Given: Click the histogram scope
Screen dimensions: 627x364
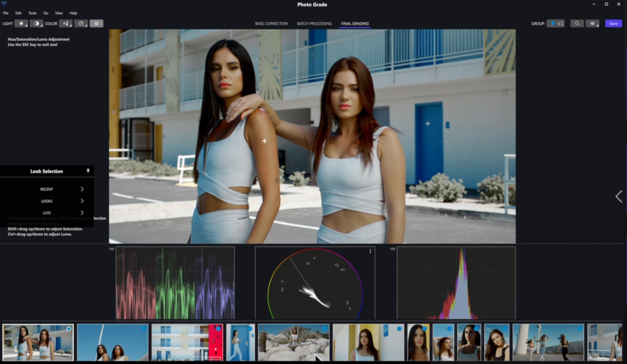Looking at the screenshot, I should pos(456,283).
